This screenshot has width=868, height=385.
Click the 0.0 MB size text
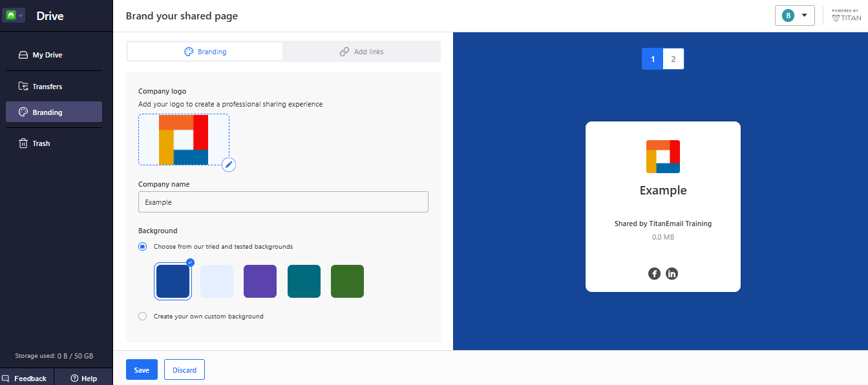(663, 237)
